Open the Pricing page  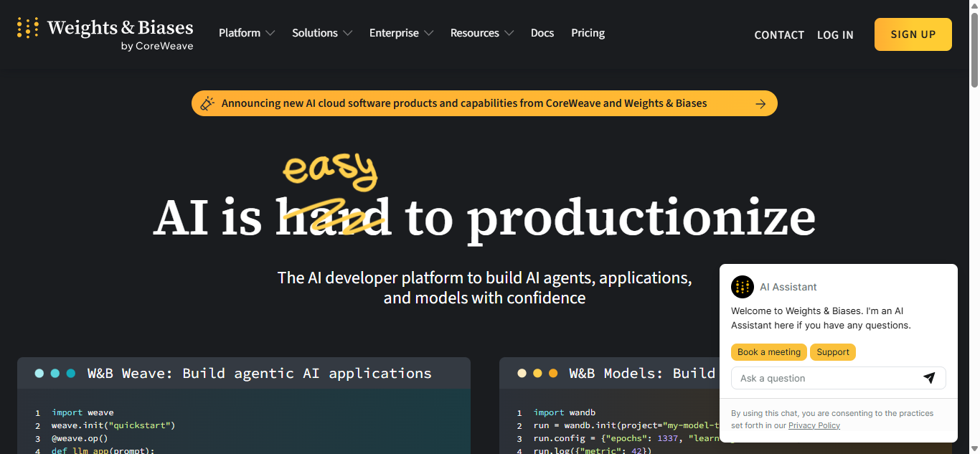[x=588, y=33]
